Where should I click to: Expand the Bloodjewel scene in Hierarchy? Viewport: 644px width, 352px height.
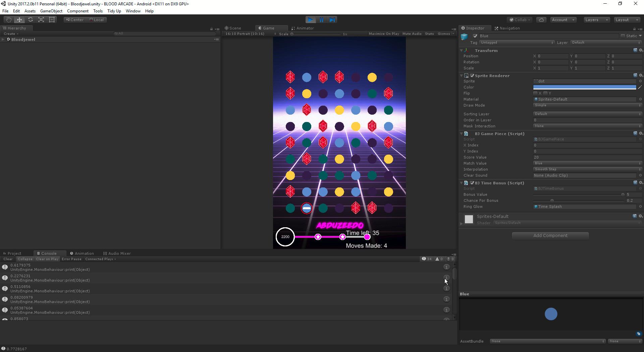(3, 40)
